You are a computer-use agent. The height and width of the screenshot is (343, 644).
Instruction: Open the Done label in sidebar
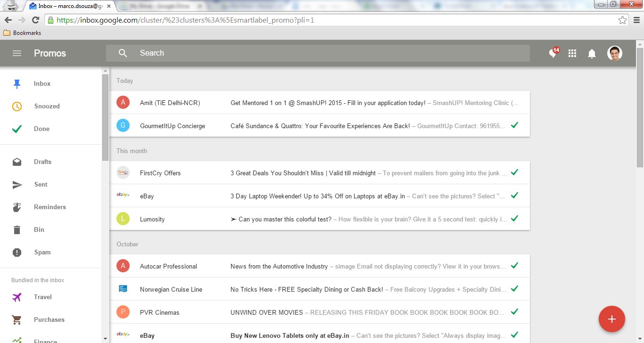(41, 129)
